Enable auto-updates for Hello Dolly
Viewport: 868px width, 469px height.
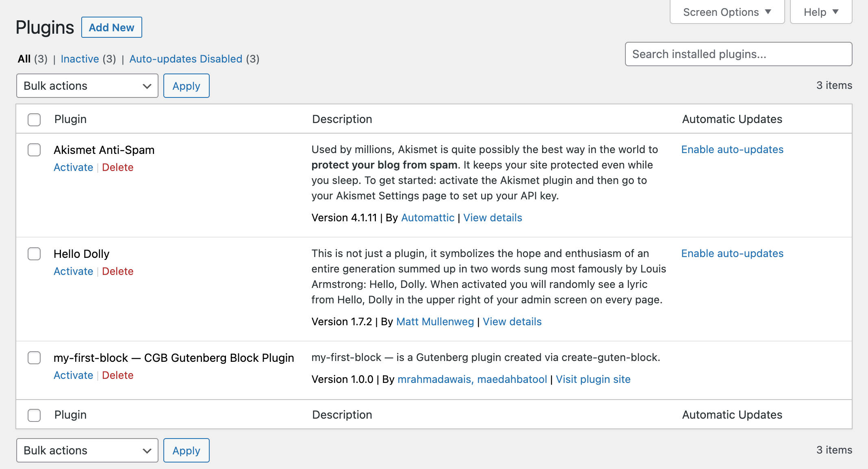click(731, 253)
